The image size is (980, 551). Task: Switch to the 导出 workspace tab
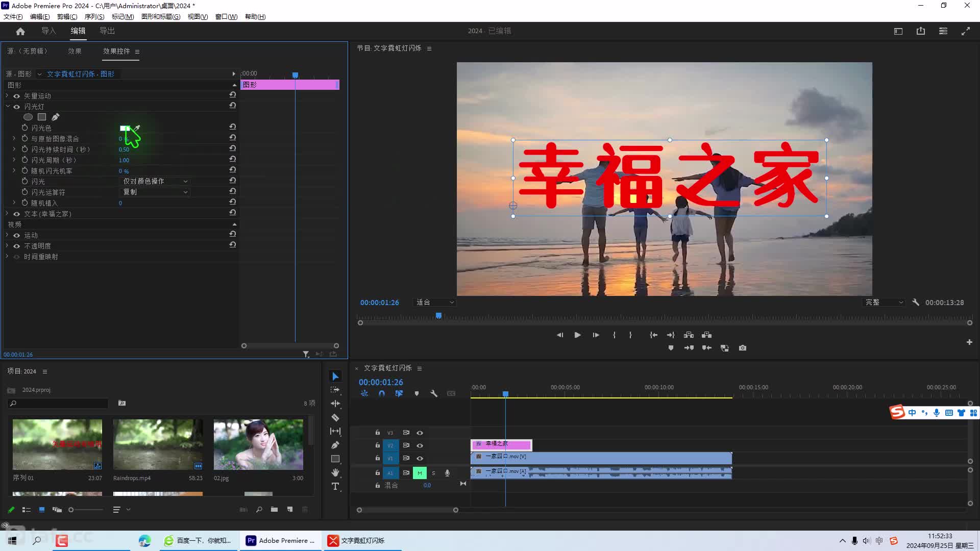(107, 31)
